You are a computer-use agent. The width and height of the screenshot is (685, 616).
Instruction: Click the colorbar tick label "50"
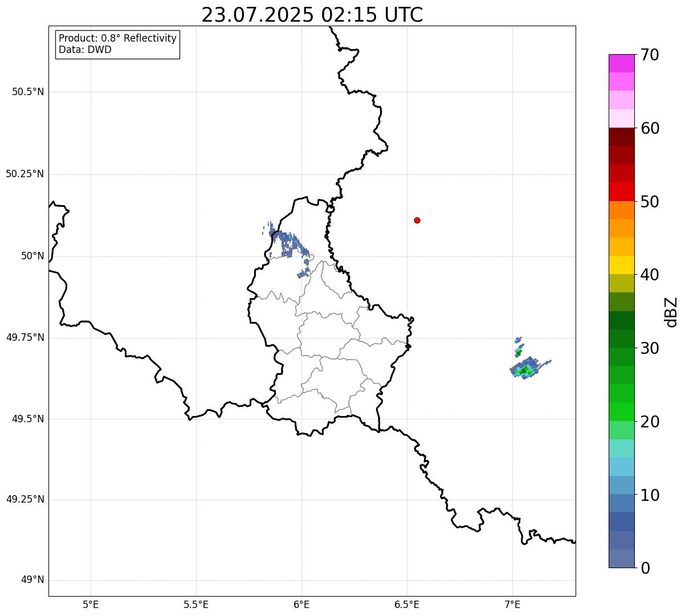coord(650,202)
